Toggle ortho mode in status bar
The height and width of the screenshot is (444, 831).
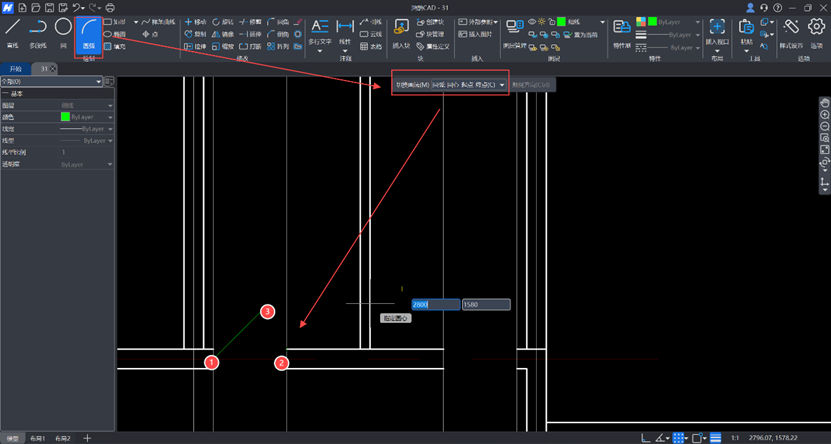[646, 438]
